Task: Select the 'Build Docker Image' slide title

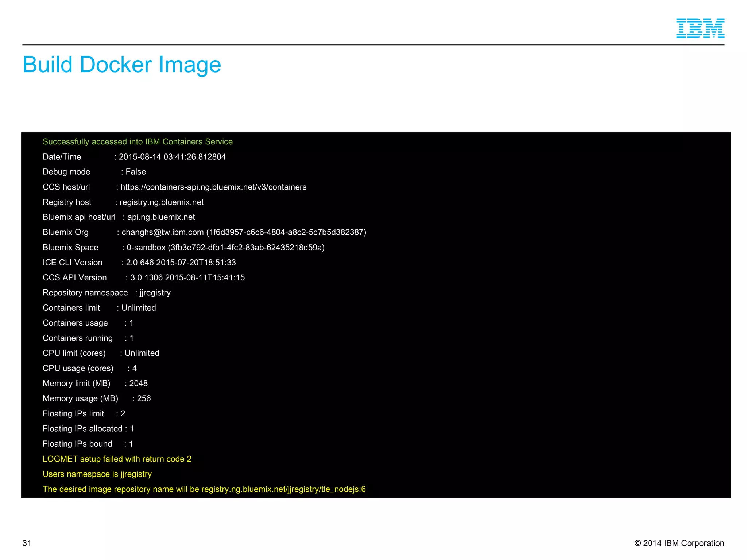Action: tap(122, 65)
